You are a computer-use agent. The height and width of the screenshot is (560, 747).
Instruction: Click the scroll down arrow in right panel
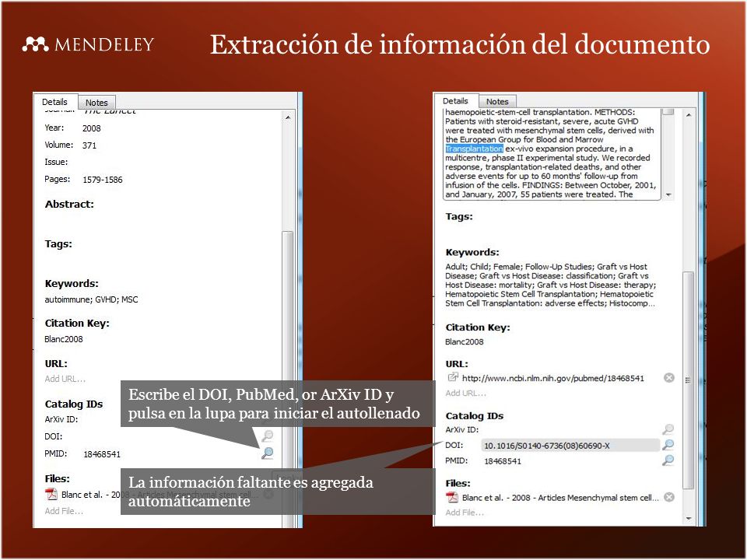click(x=689, y=519)
